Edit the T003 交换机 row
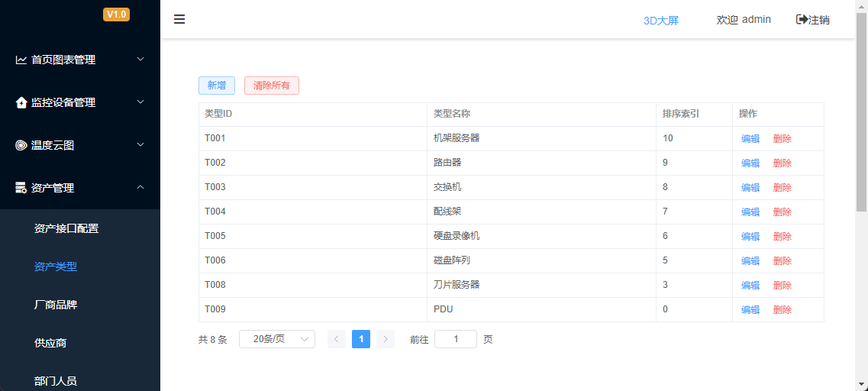 pyautogui.click(x=750, y=187)
